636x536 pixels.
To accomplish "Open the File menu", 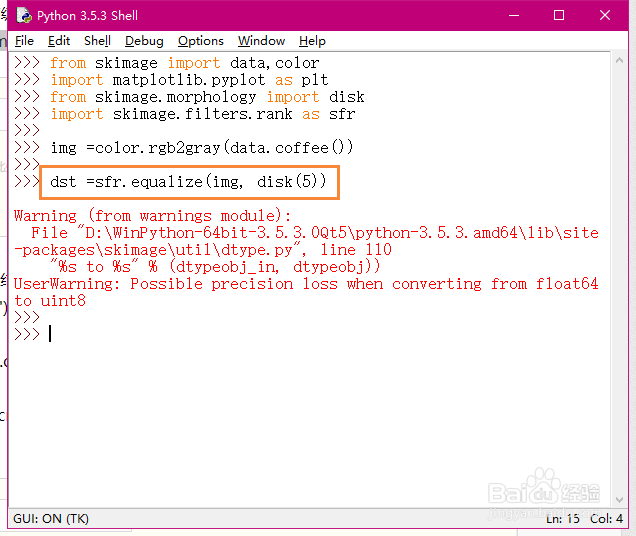I will tap(24, 41).
